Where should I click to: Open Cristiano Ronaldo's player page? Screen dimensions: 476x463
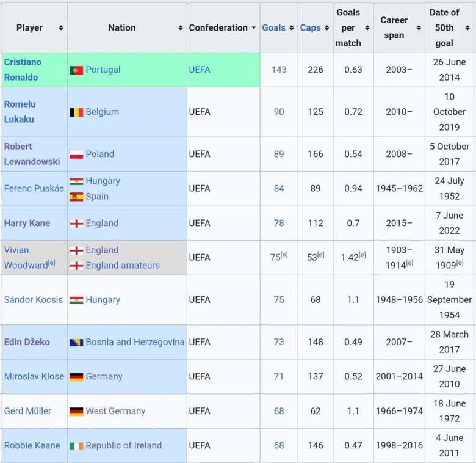point(23,70)
